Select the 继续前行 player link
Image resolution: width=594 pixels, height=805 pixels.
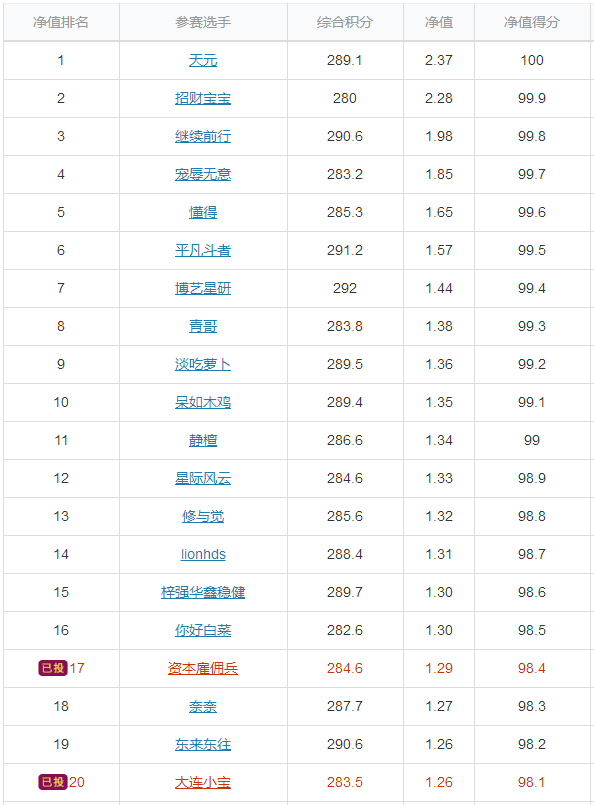pos(203,136)
